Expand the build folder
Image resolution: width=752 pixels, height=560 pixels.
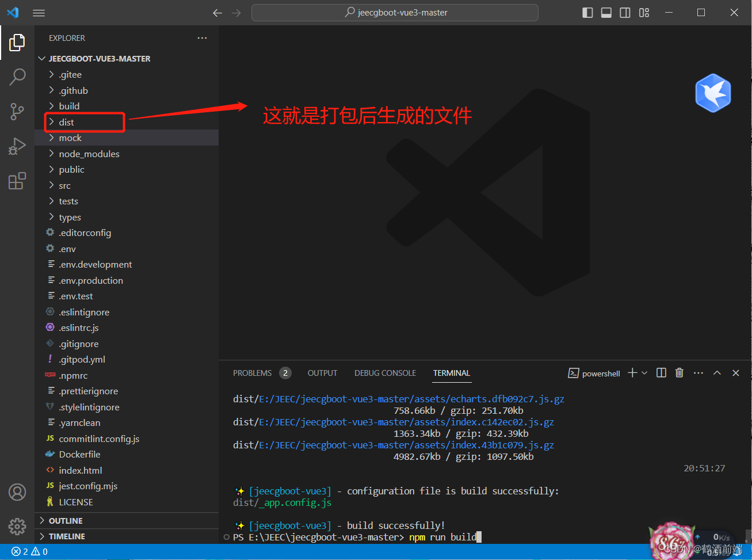tap(127, 106)
